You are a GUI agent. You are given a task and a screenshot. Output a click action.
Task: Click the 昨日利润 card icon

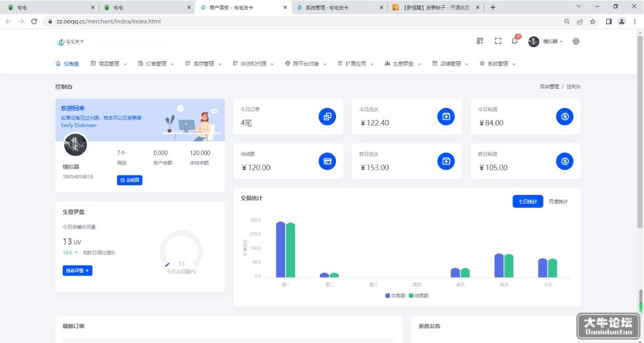click(565, 161)
